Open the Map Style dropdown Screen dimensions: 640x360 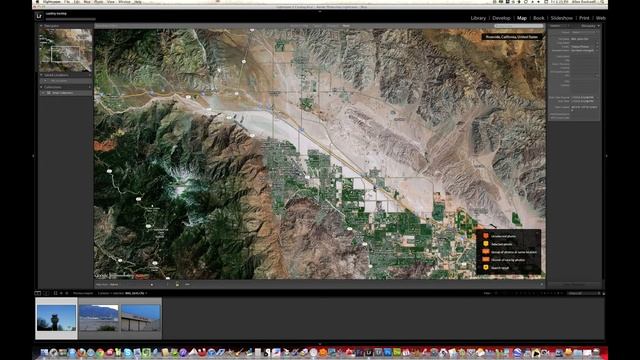(x=115, y=284)
